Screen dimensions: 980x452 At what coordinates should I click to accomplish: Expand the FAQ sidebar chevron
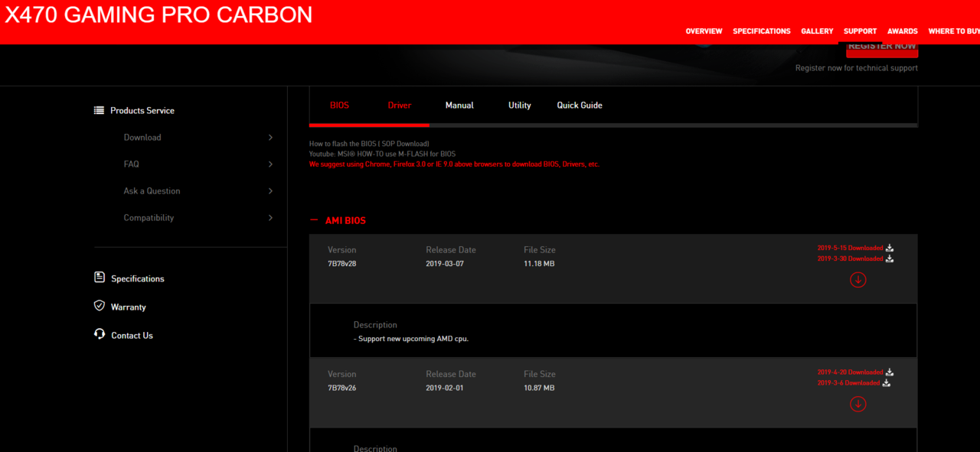[x=270, y=164]
